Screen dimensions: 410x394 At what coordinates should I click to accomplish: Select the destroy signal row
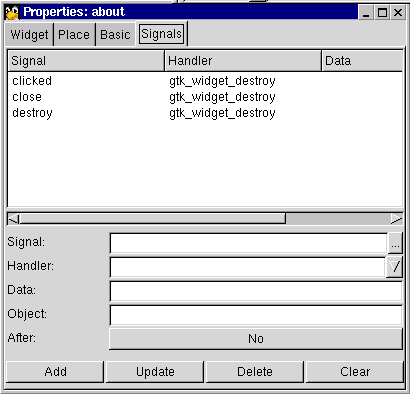coord(205,113)
